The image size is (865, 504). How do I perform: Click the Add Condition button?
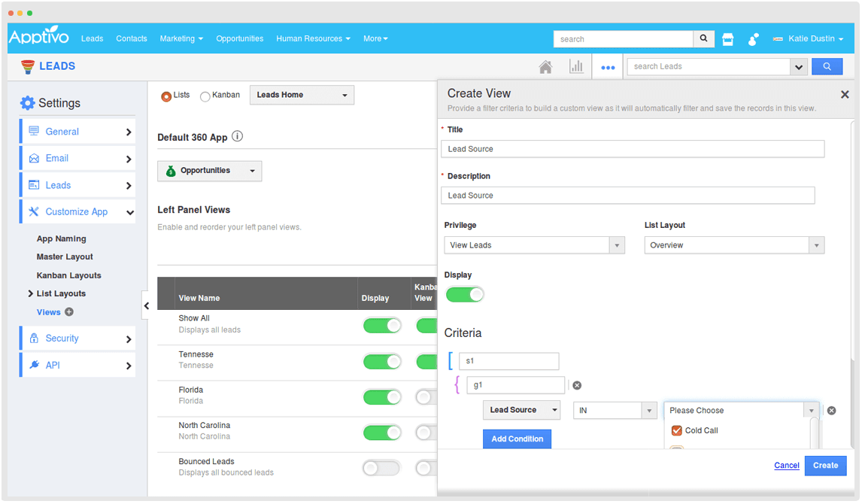click(517, 439)
